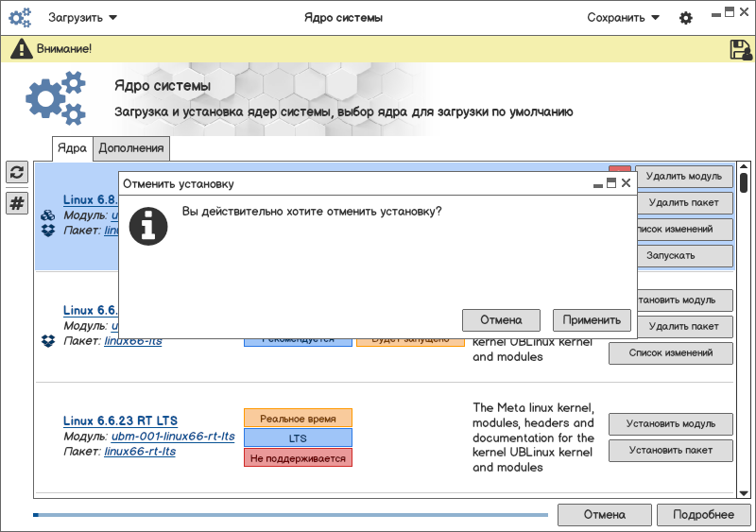Open settings gear in the header

[686, 18]
